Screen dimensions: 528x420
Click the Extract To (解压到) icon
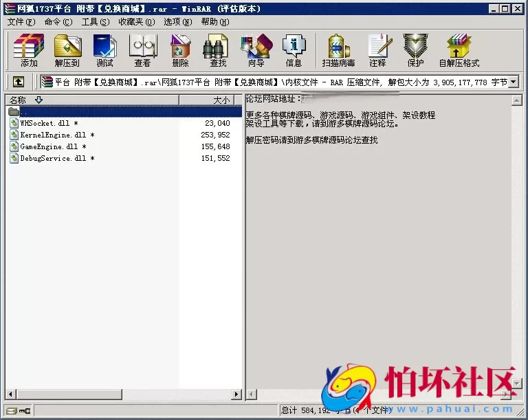coord(67,50)
